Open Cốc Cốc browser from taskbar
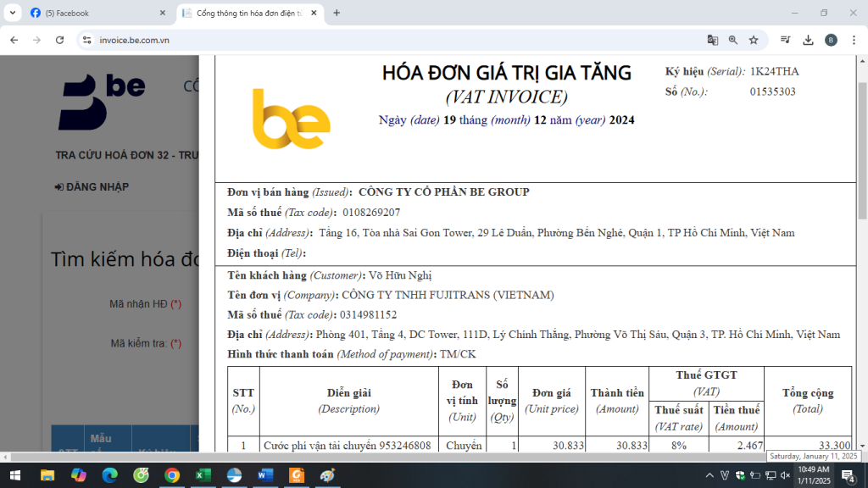868x488 pixels. pyautogui.click(x=142, y=475)
